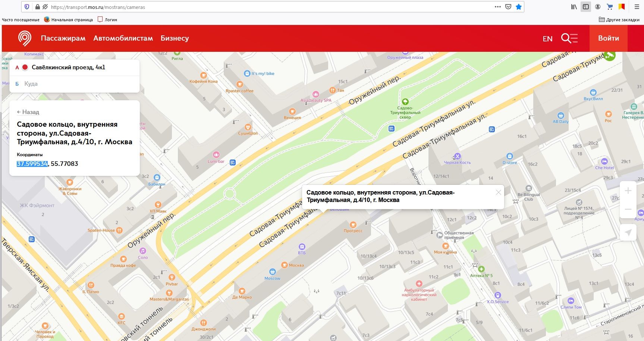Click the Аптека № 5 pharmacy marker
The image size is (644, 341).
tap(481, 269)
